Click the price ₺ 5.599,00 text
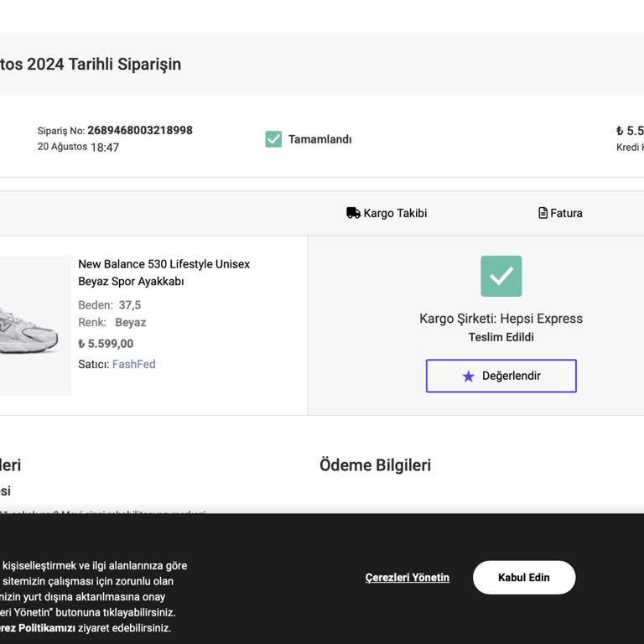The width and height of the screenshot is (644, 644). 106,343
